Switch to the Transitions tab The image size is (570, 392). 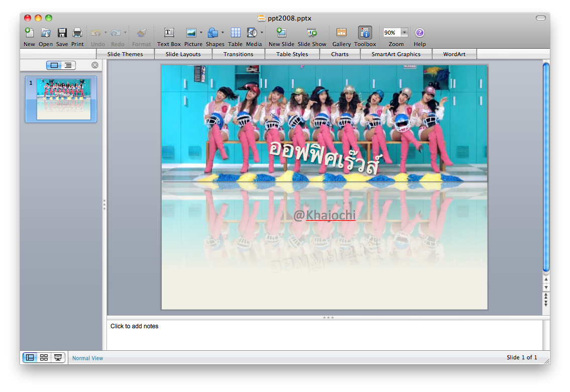point(239,54)
